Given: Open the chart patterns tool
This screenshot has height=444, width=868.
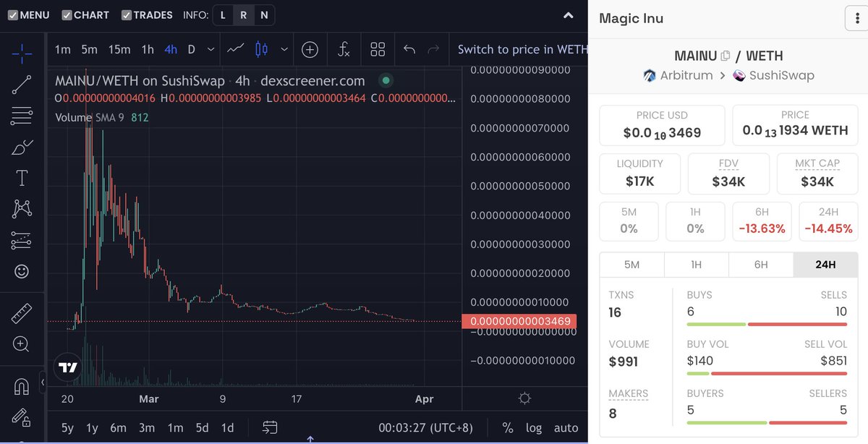Looking at the screenshot, I should coord(22,209).
